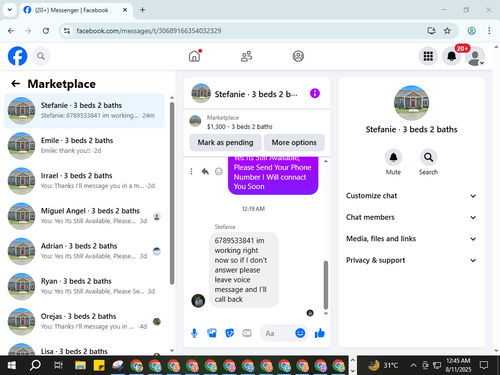Viewport: 500px width, 375px height.
Task: Open the Facebook home logo
Action: [17, 56]
